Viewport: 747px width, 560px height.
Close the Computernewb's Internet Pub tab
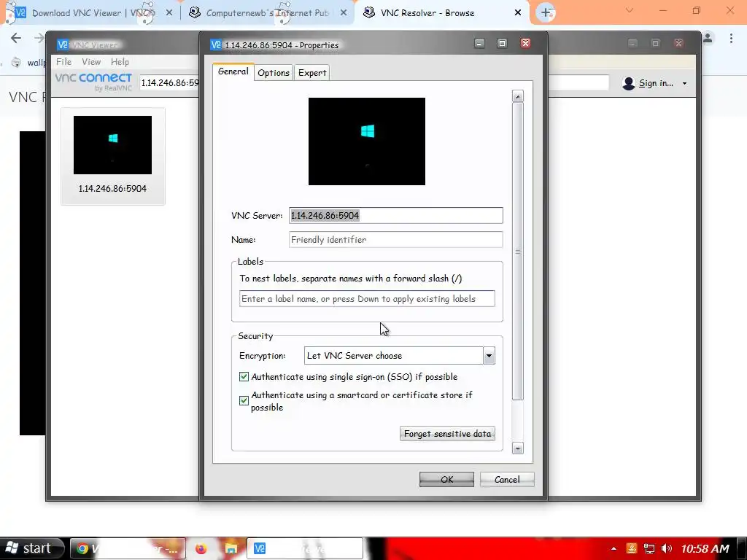coord(344,13)
